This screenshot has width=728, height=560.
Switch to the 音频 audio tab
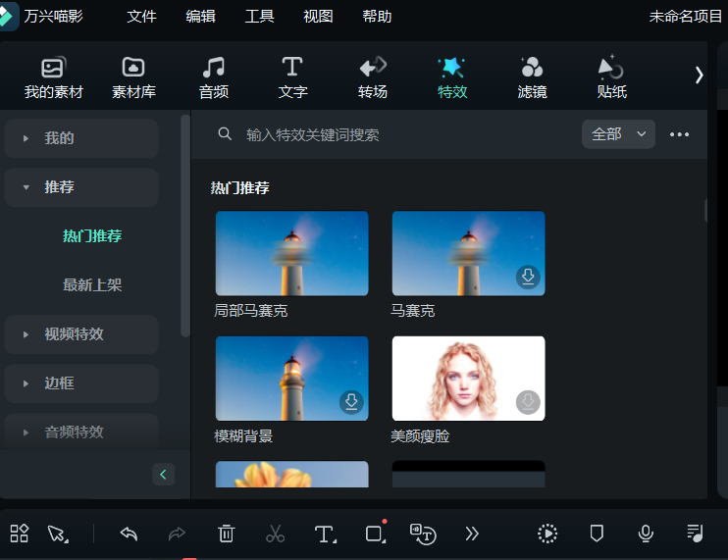[214, 77]
